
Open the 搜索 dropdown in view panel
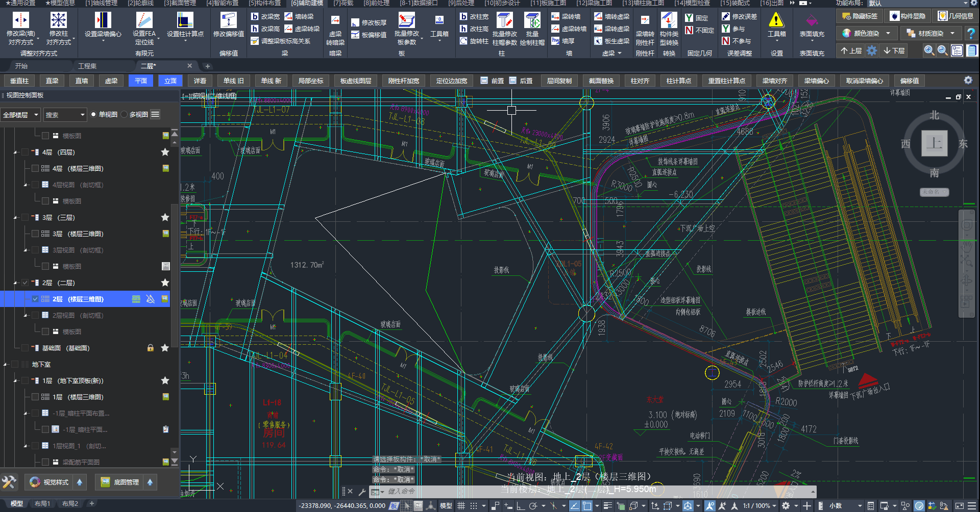pos(65,115)
